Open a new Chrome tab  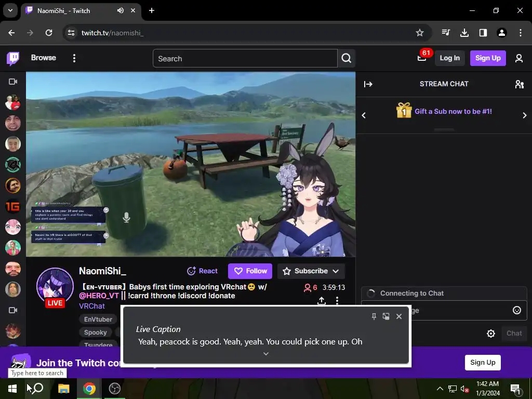coord(152,10)
